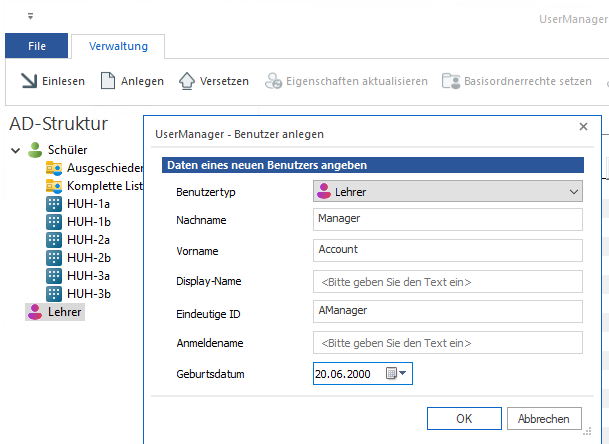
Task: Click the Anmeldename input field
Action: [447, 343]
